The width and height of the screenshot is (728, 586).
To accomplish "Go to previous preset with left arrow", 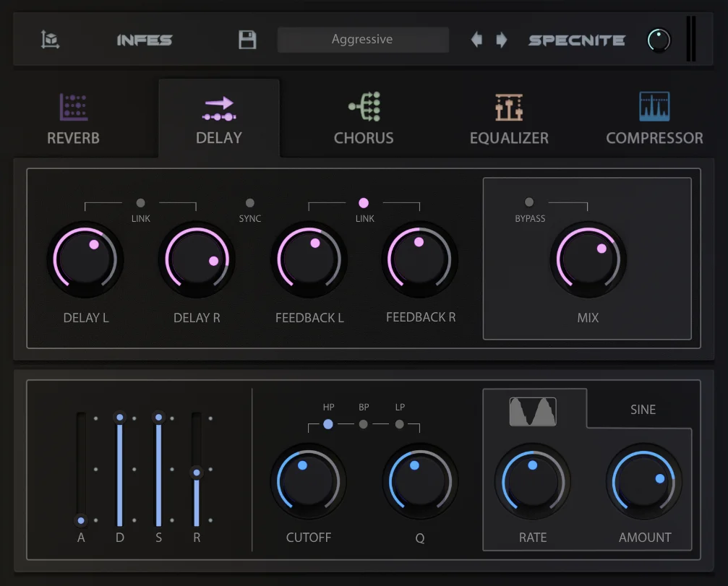I will coord(476,40).
